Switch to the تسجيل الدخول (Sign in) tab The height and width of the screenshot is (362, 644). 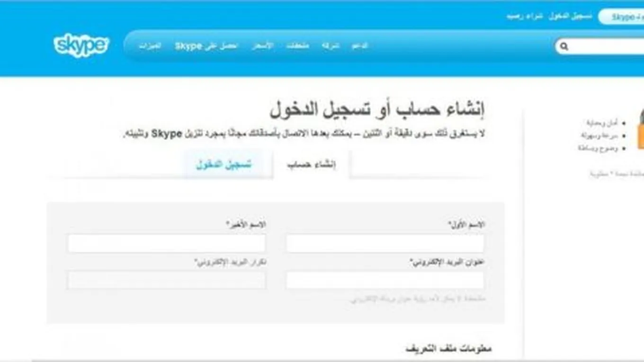click(x=224, y=165)
